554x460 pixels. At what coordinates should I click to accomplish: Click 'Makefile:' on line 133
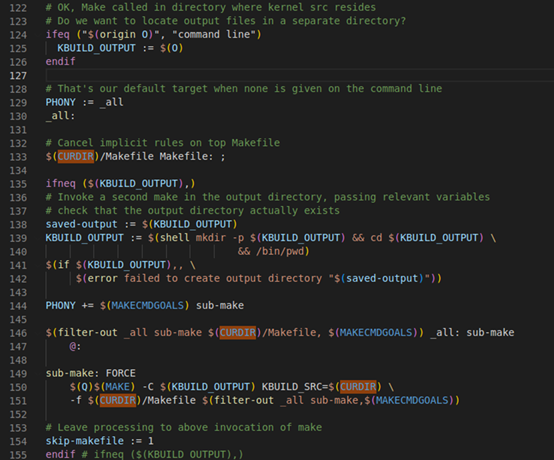187,156
